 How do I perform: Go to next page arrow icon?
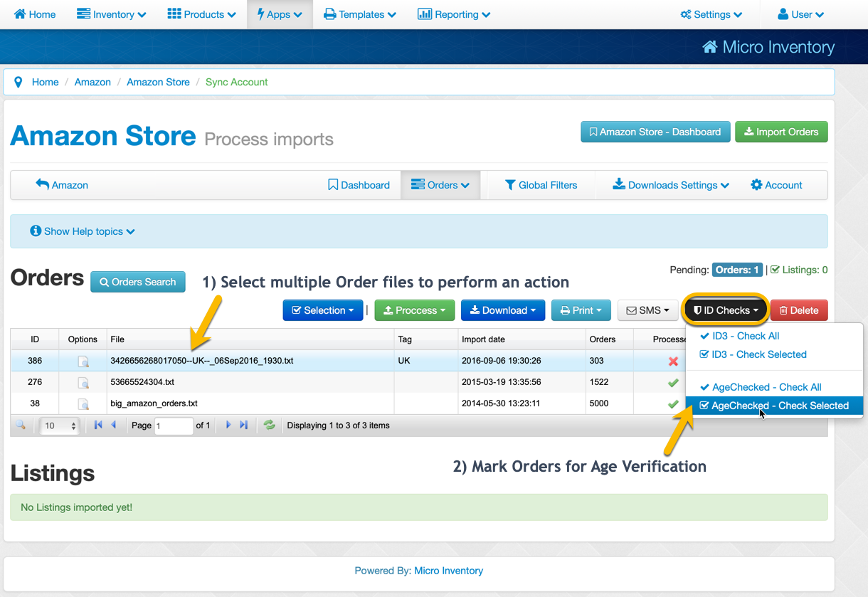[228, 425]
